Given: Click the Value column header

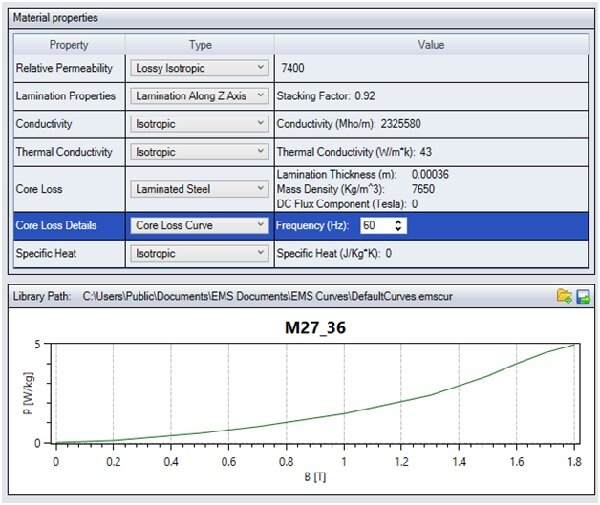Looking at the screenshot, I should click(x=431, y=45).
